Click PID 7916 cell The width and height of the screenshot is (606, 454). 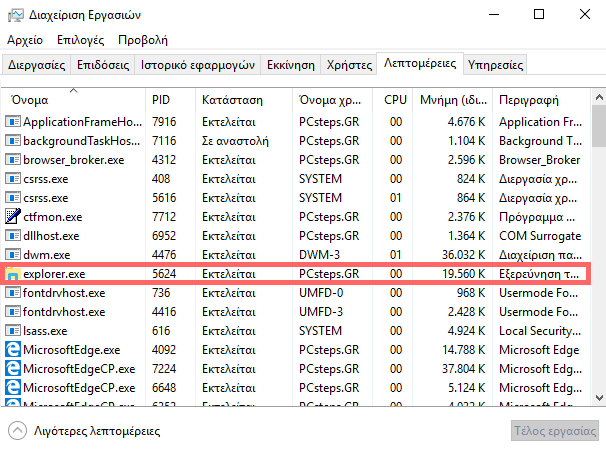tap(164, 122)
